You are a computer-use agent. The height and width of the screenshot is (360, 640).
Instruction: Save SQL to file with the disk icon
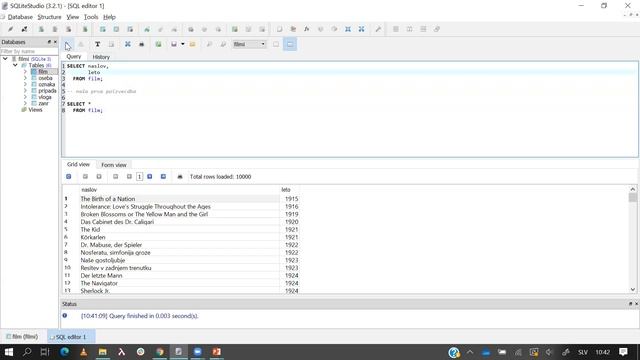click(174, 44)
